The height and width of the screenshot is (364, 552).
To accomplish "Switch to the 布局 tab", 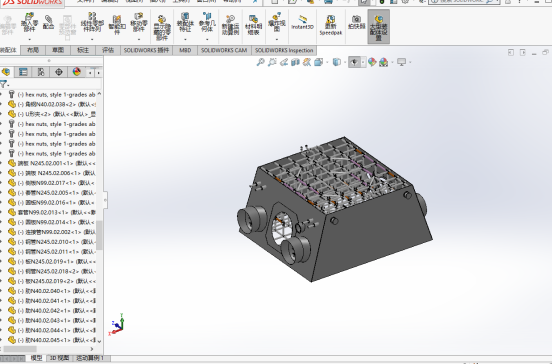I will click(x=33, y=50).
